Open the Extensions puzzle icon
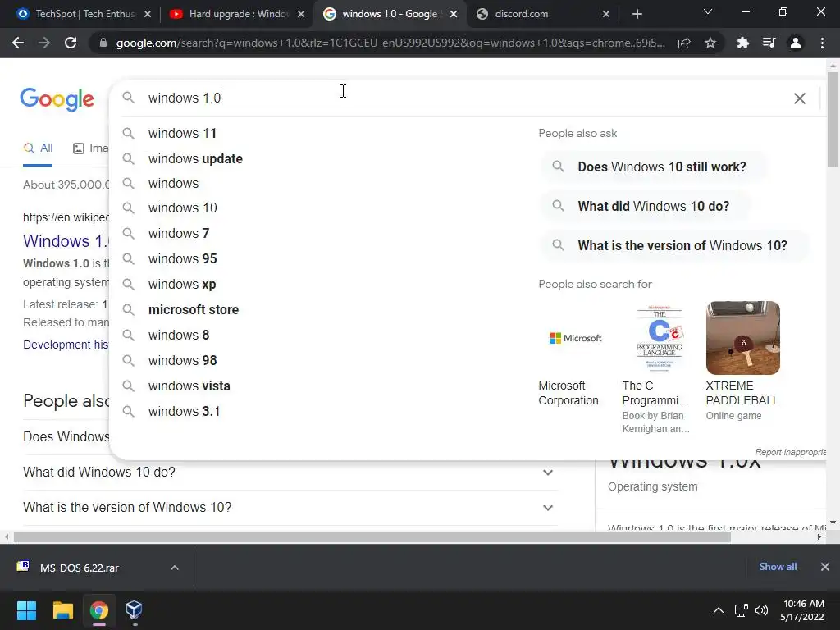The height and width of the screenshot is (630, 840). click(x=742, y=43)
